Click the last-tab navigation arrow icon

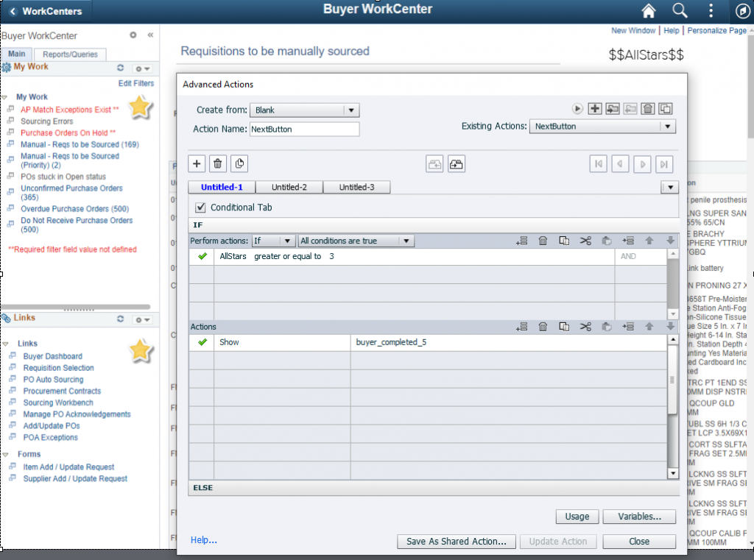[x=664, y=164]
